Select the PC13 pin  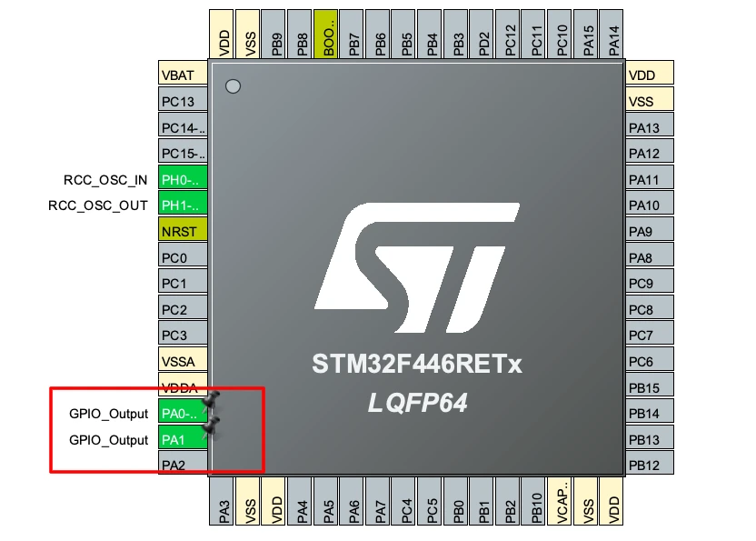pos(184,101)
